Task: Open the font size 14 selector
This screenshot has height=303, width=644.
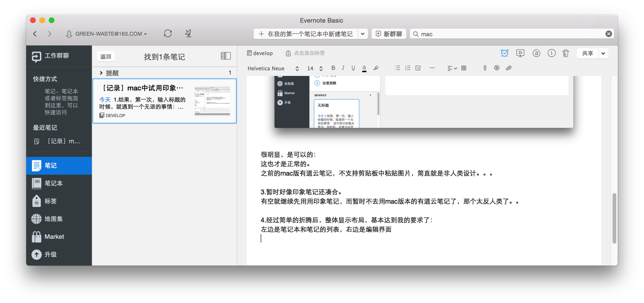Action: coord(315,68)
